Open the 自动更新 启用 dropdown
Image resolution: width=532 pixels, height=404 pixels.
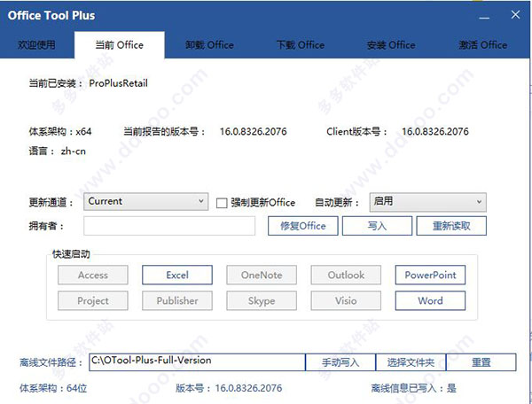tap(428, 202)
